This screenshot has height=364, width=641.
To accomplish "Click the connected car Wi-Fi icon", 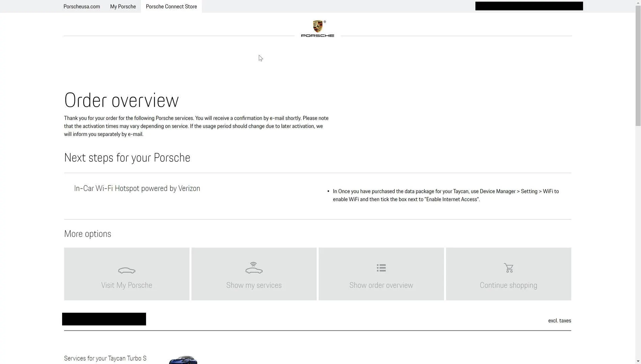I will (254, 268).
